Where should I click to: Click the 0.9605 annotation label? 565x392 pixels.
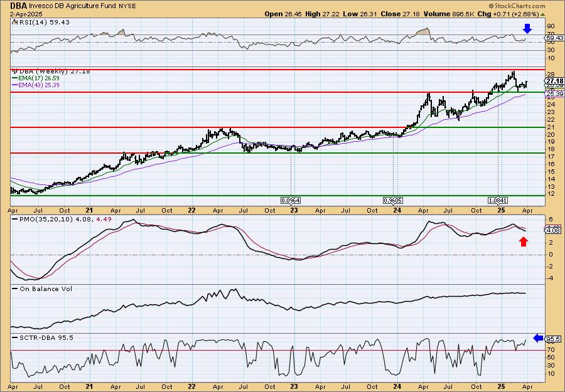[x=393, y=201]
